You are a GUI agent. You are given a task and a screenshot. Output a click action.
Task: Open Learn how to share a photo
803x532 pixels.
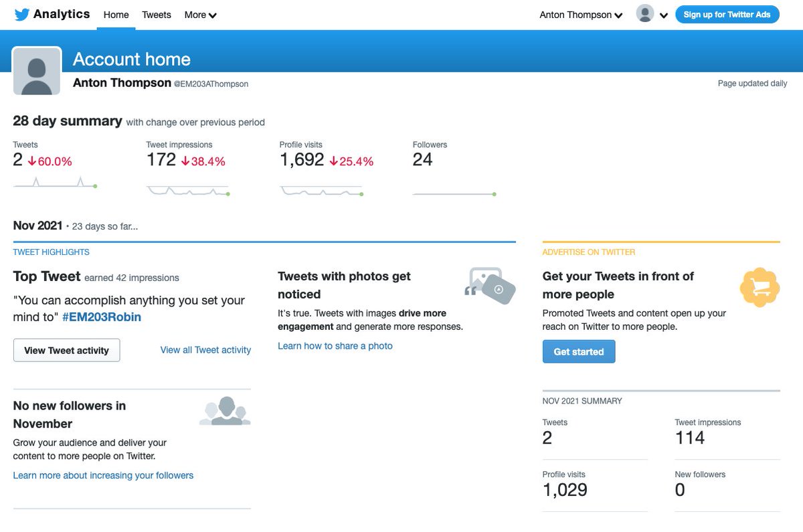point(335,346)
